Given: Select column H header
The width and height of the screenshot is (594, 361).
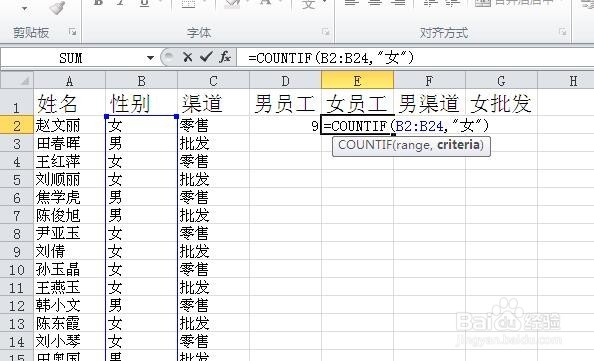Looking at the screenshot, I should click(566, 80).
